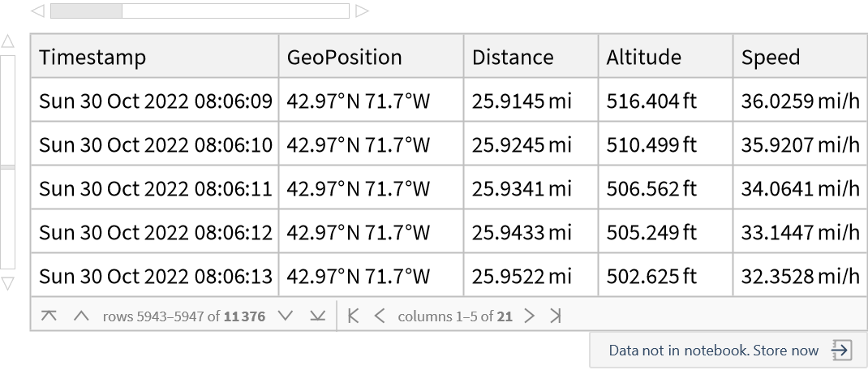Click the horizontal scrollbar thumb
This screenshot has height=370, width=868.
(86, 11)
